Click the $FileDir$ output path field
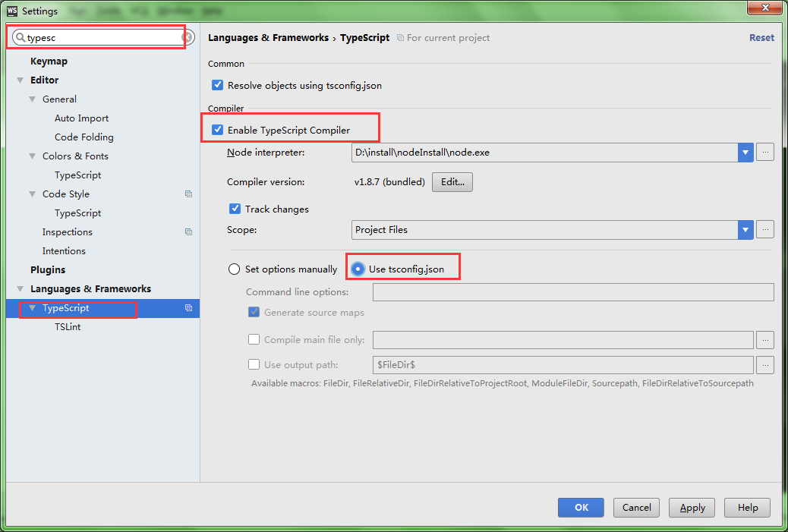The width and height of the screenshot is (788, 532). pyautogui.click(x=563, y=365)
